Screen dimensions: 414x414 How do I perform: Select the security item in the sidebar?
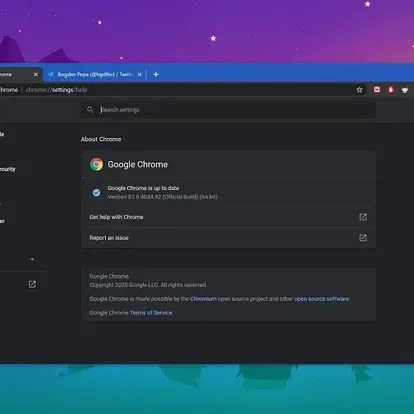point(7,169)
